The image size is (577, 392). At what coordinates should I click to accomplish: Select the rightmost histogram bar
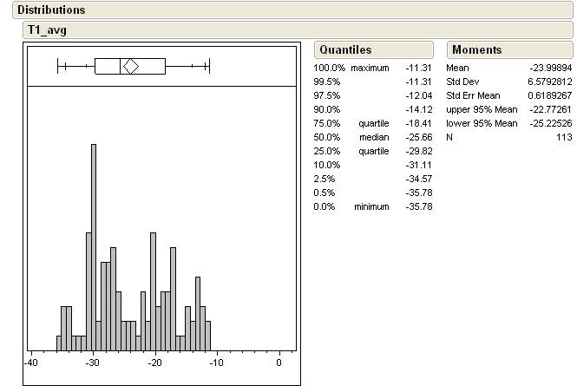point(208,335)
